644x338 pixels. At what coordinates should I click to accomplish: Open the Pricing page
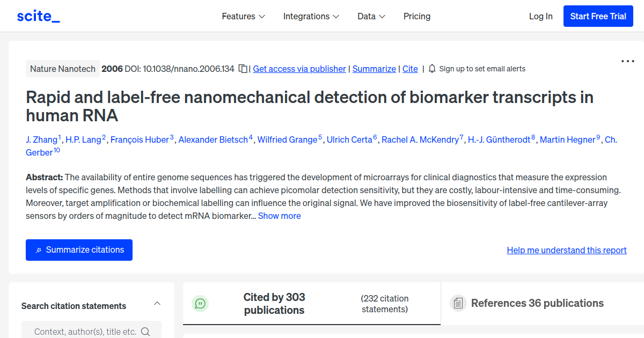click(x=417, y=16)
